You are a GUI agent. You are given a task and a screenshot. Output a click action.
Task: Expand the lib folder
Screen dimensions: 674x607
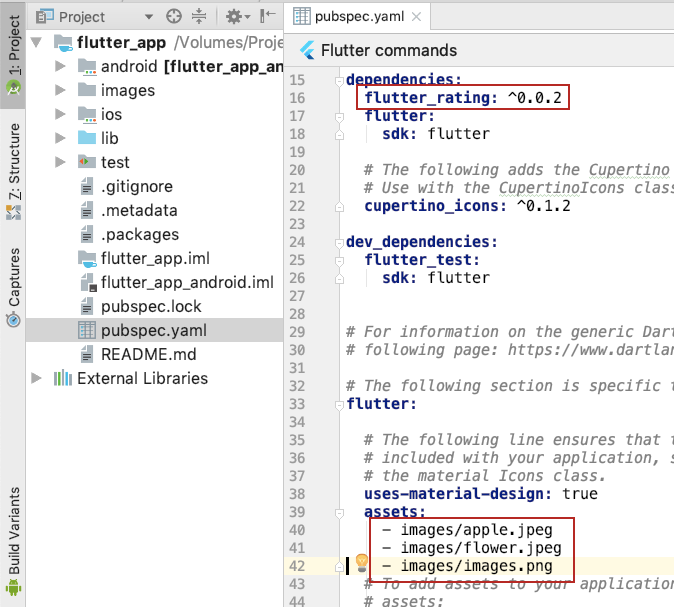pyautogui.click(x=60, y=138)
